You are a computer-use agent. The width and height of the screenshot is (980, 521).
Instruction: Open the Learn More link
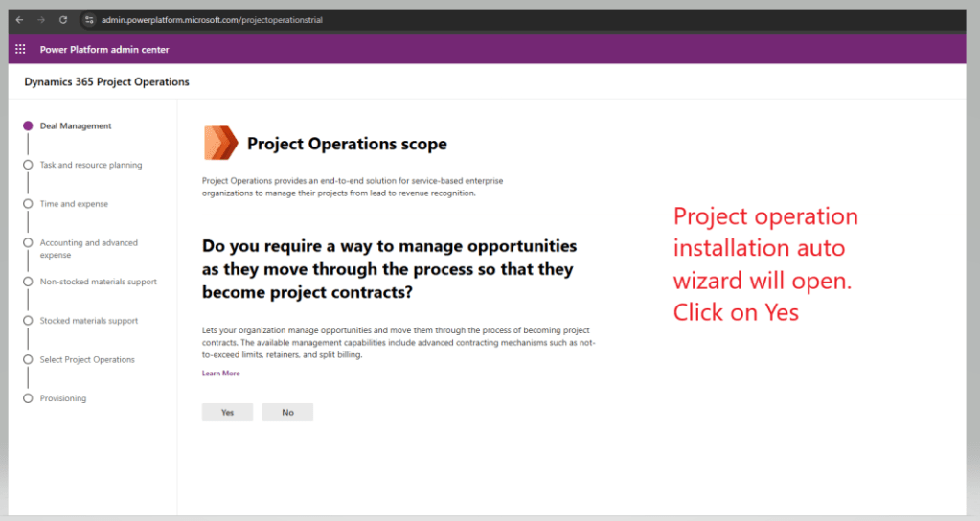pyautogui.click(x=220, y=374)
